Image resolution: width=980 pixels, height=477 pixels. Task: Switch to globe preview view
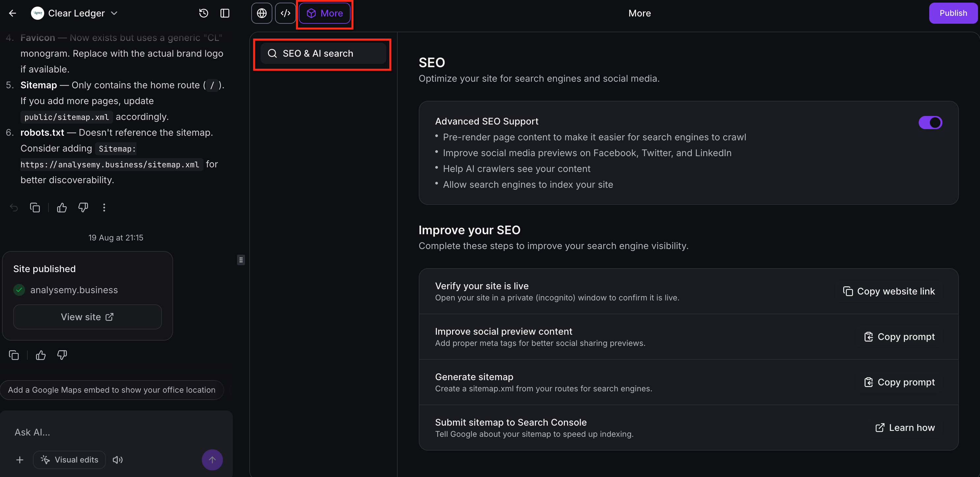(261, 13)
